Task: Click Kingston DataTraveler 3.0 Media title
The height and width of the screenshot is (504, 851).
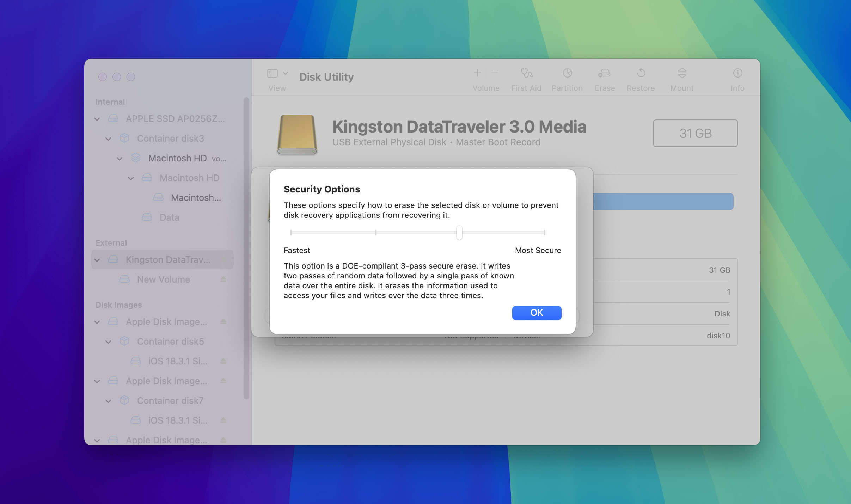Action: pos(459,127)
